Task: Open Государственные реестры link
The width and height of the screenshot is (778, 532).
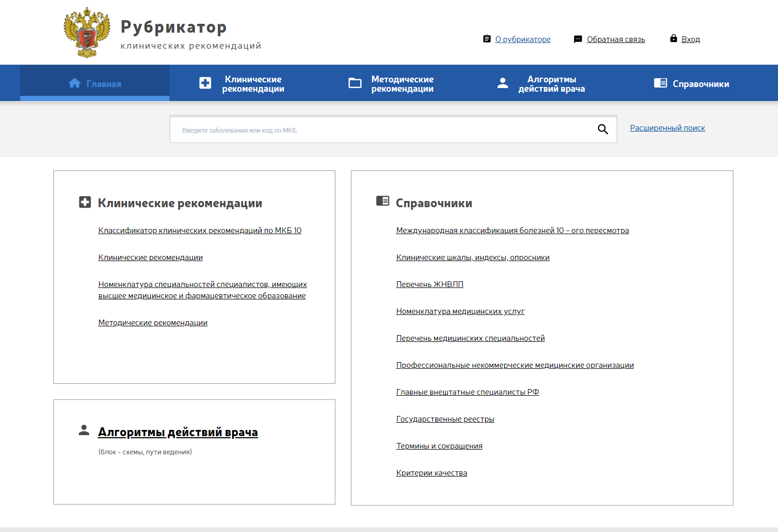Action: pos(445,419)
